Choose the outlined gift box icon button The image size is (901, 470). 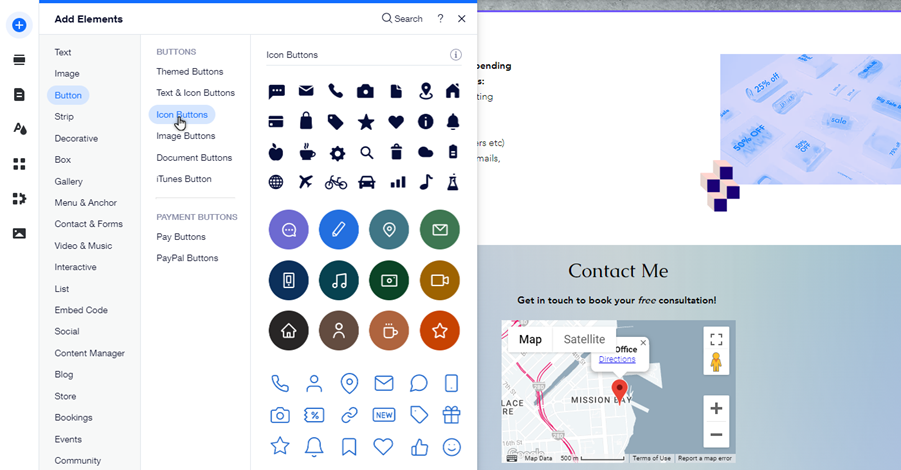coord(451,414)
